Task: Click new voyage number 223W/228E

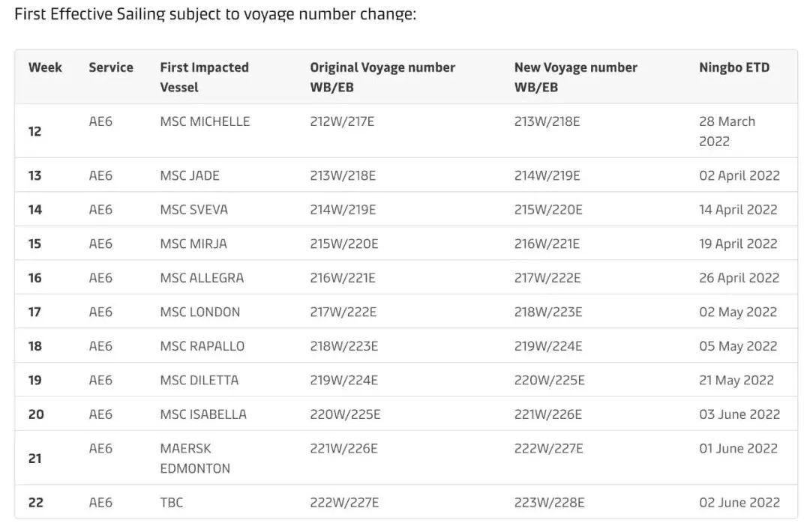Action: 549,503
